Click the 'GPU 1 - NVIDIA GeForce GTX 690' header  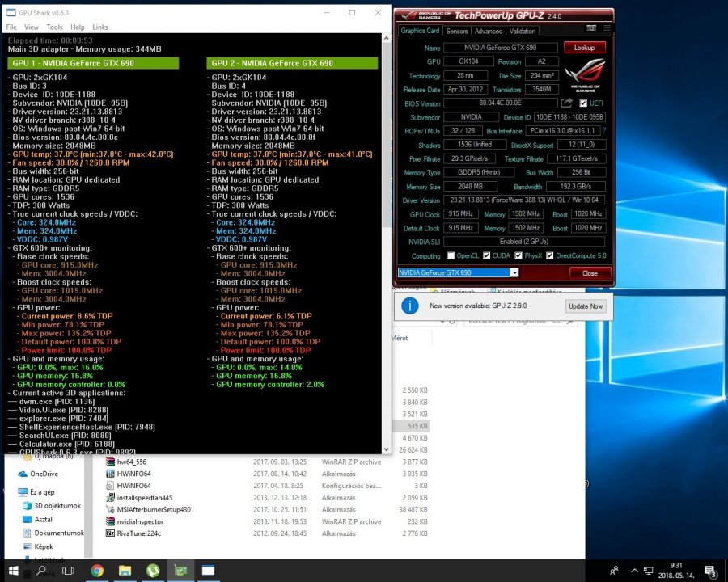(x=93, y=63)
